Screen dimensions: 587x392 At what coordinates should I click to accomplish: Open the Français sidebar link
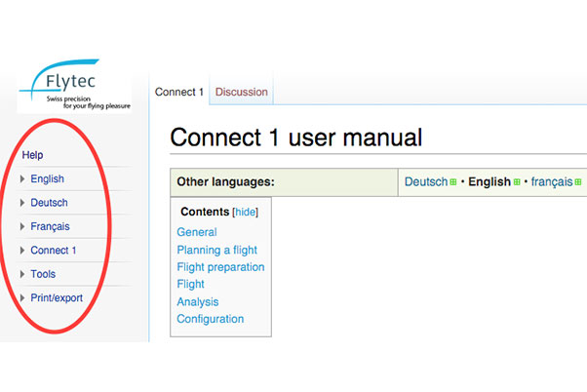coord(50,226)
